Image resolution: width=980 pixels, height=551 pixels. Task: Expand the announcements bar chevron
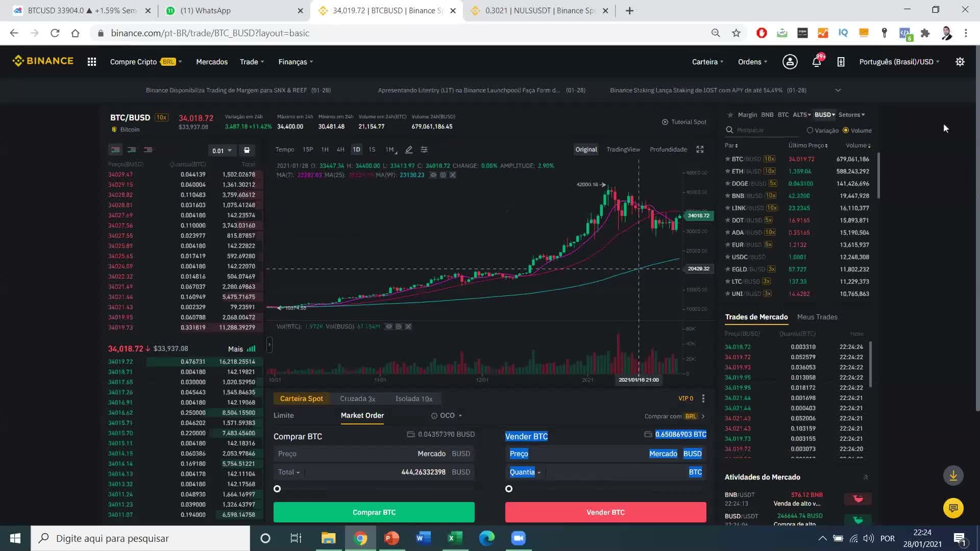tap(838, 90)
